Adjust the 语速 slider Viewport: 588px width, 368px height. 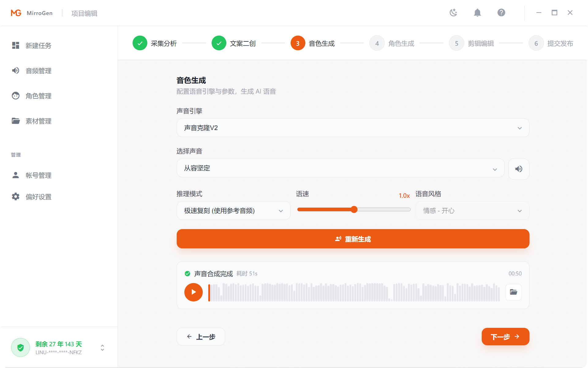pos(354,209)
